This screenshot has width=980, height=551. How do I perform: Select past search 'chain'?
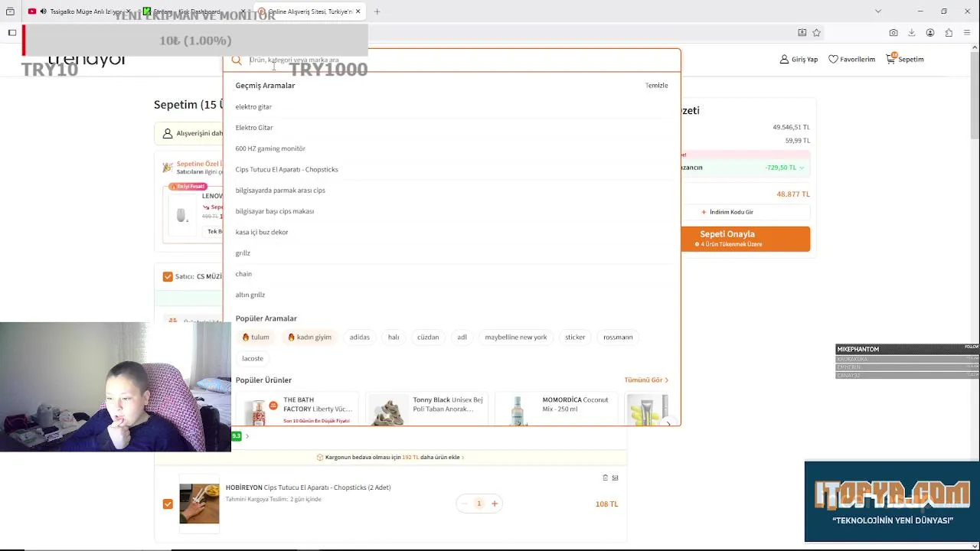(243, 274)
